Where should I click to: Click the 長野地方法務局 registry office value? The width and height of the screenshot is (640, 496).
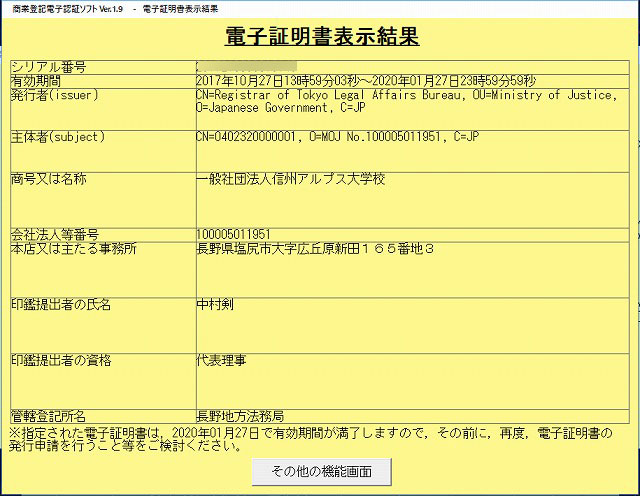pyautogui.click(x=241, y=415)
